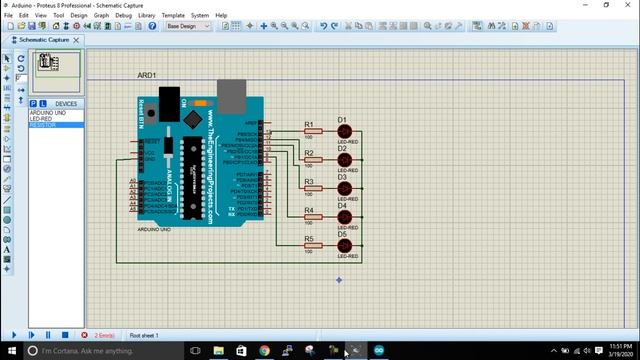Open File Explorer from the taskbar
Image resolution: width=640 pixels, height=360 pixels.
pyautogui.click(x=219, y=351)
